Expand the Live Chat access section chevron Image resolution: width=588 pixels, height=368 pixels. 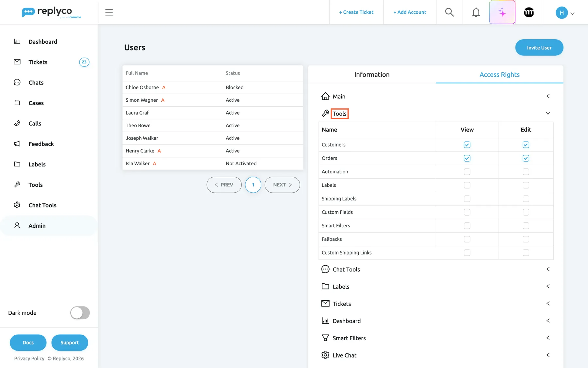click(x=548, y=355)
